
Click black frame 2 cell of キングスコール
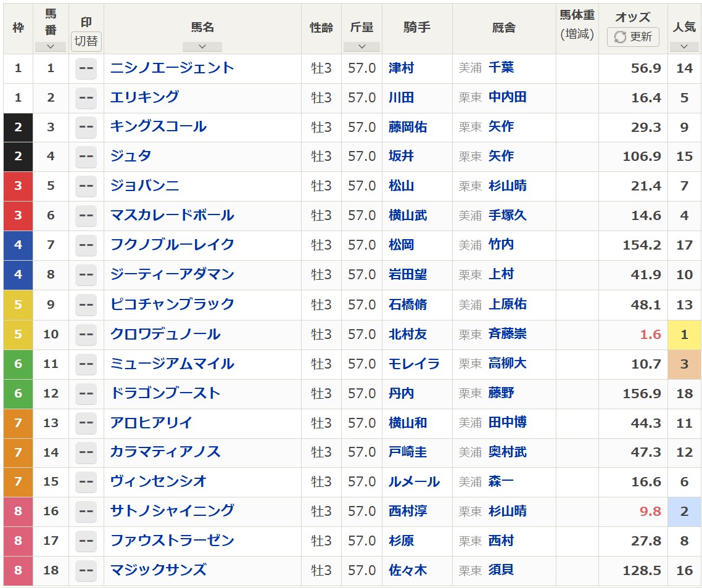point(18,128)
